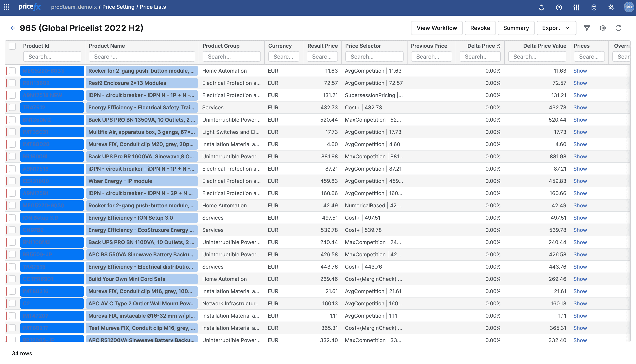Click the sliders configuration icon in header
This screenshot has height=364, width=636.
point(576,7)
